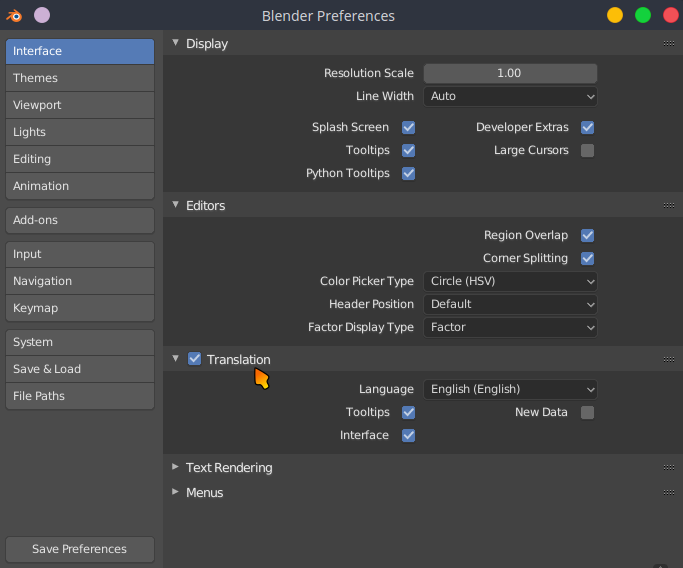Switch to the Animation tab
Viewport: 683px width, 568px height.
tap(80, 186)
